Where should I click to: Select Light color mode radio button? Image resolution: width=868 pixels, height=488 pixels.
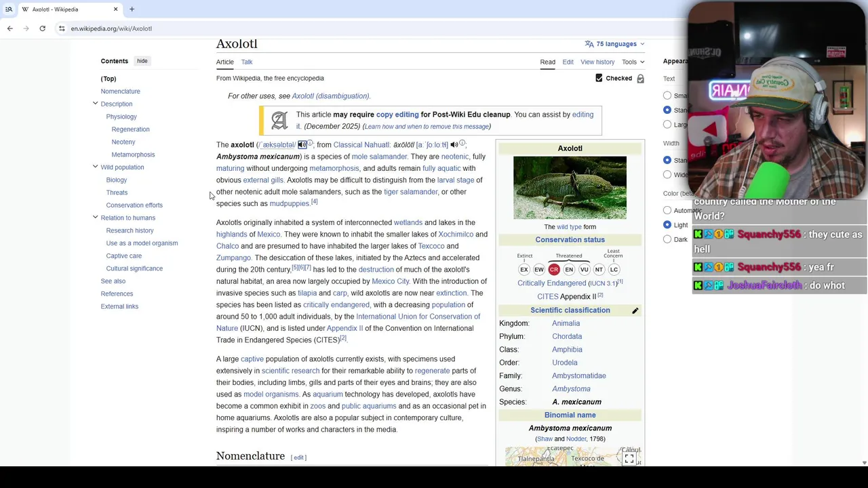(667, 224)
